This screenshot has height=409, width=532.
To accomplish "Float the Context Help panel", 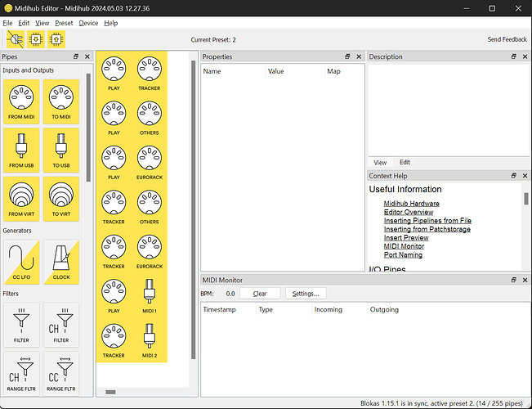I will point(514,176).
